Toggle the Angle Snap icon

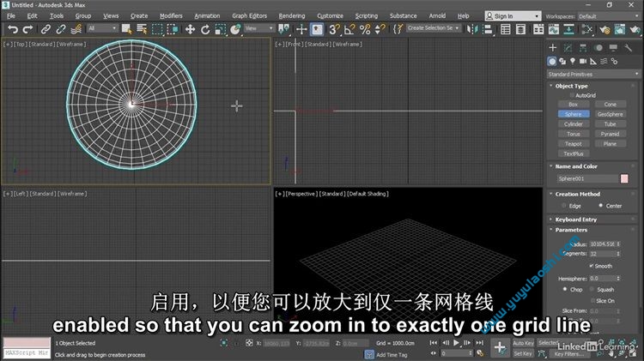[x=349, y=29]
